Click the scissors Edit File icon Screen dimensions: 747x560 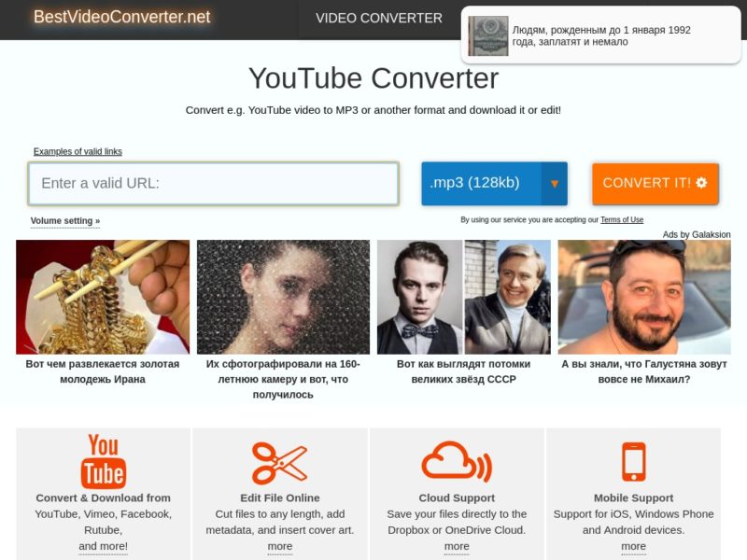pos(279,463)
